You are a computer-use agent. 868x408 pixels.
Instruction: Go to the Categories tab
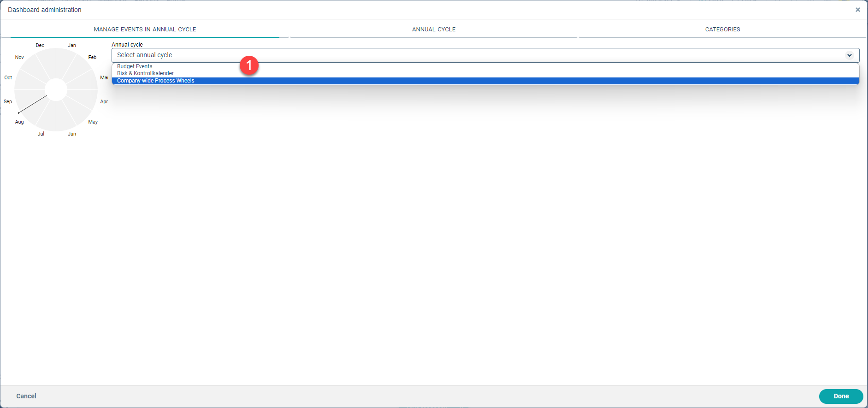click(x=722, y=29)
